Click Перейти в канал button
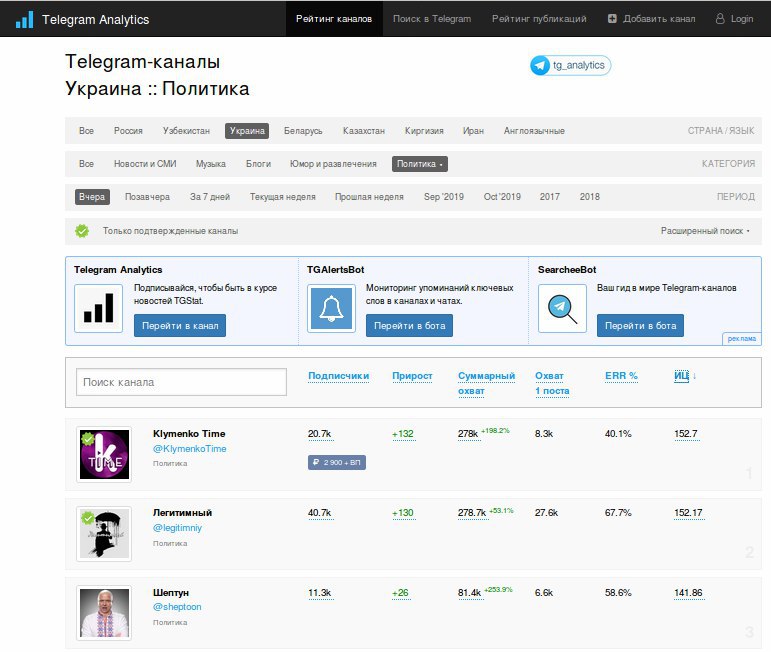The height and width of the screenshot is (652, 771). pos(180,326)
